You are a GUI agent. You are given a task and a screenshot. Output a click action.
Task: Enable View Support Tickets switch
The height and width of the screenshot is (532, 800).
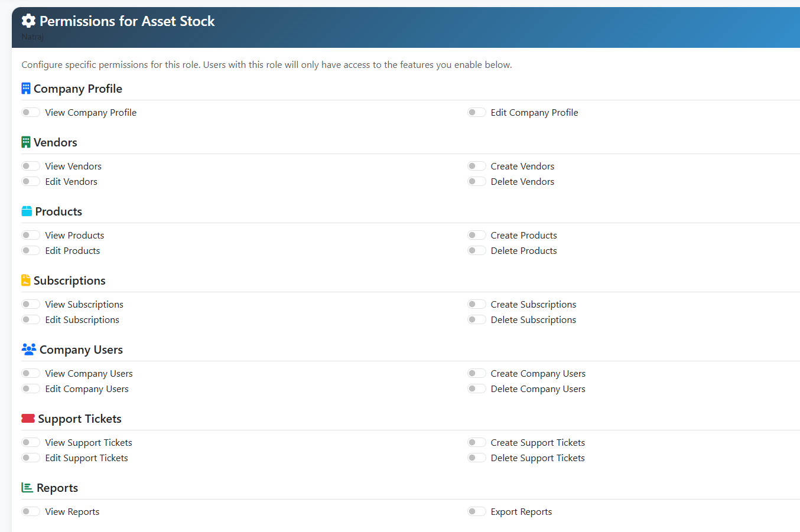point(31,442)
